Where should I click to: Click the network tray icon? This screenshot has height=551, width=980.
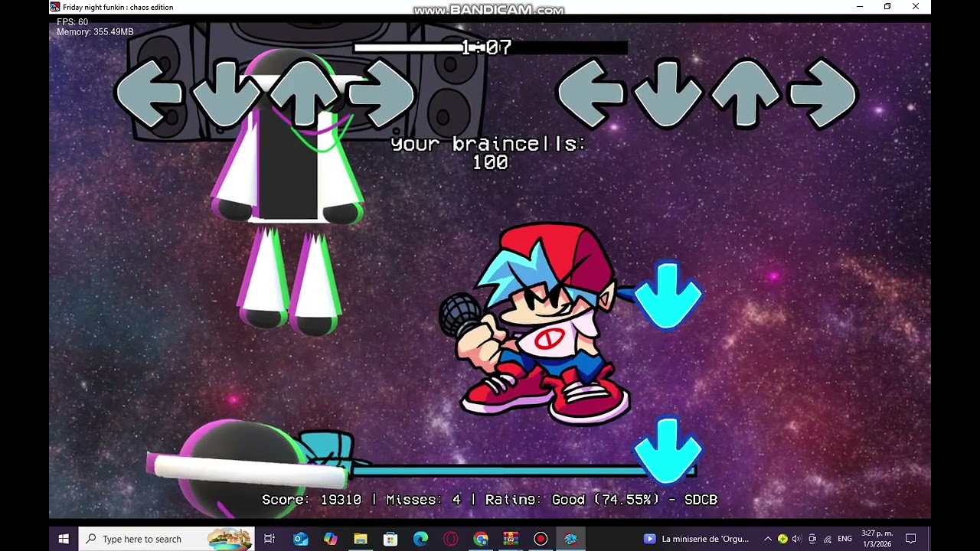pyautogui.click(x=827, y=539)
